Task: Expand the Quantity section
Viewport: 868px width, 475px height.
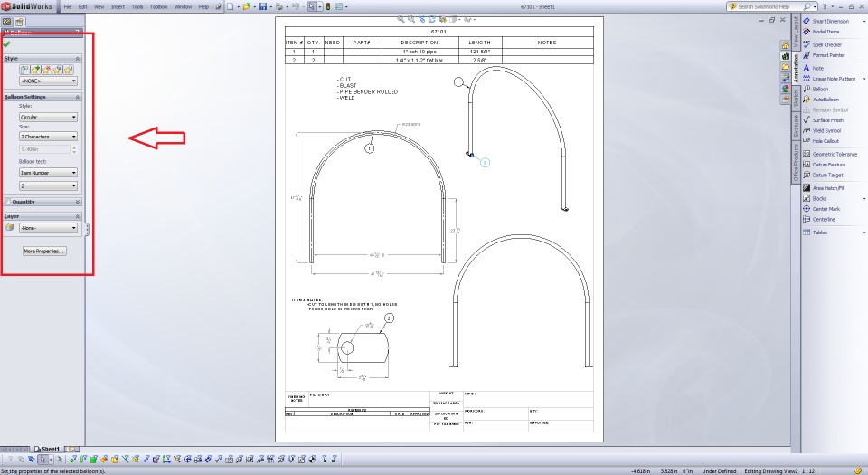Action: coord(78,202)
